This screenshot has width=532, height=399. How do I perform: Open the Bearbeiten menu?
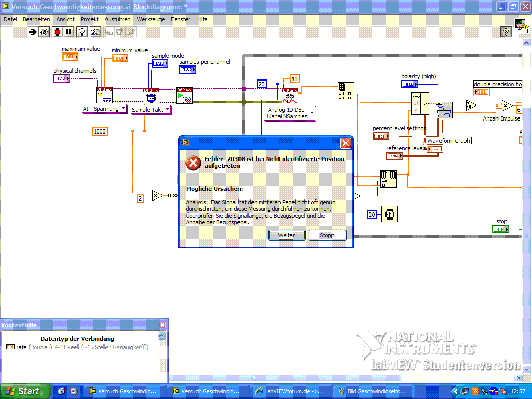pos(36,19)
